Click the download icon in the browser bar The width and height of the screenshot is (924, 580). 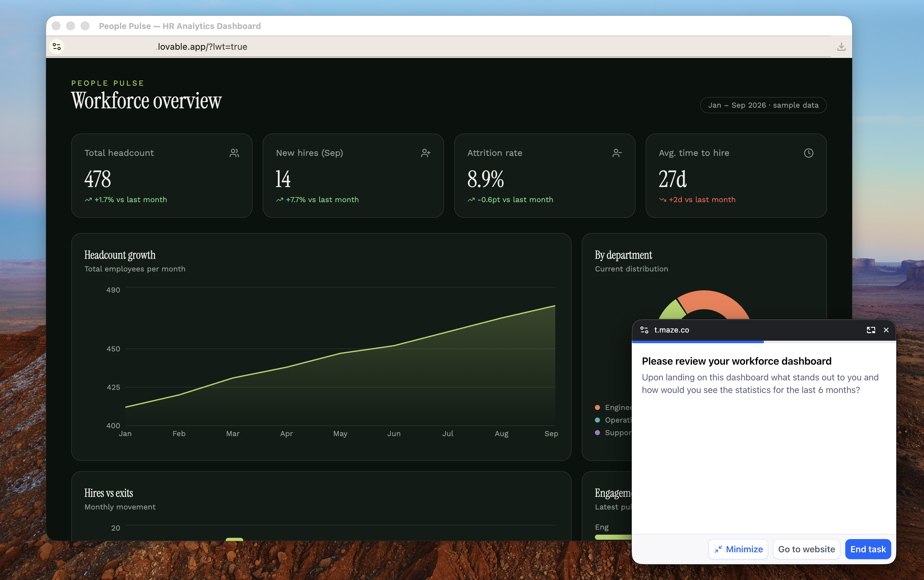pyautogui.click(x=841, y=46)
